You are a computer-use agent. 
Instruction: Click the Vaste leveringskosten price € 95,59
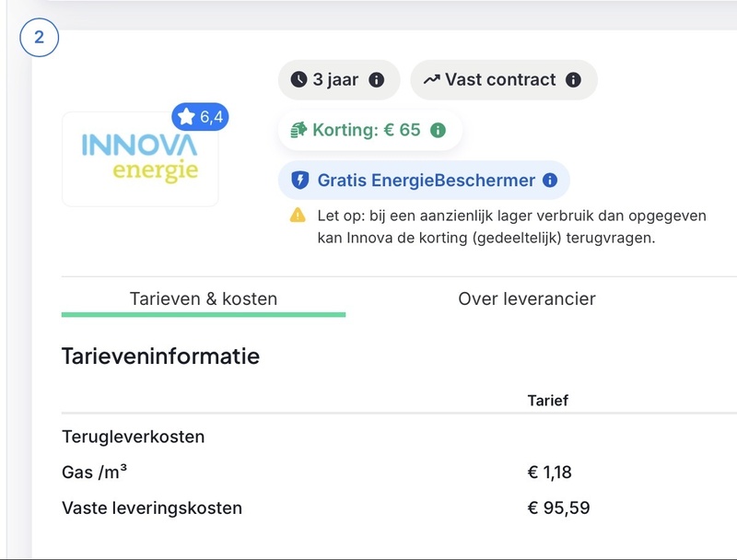558,507
